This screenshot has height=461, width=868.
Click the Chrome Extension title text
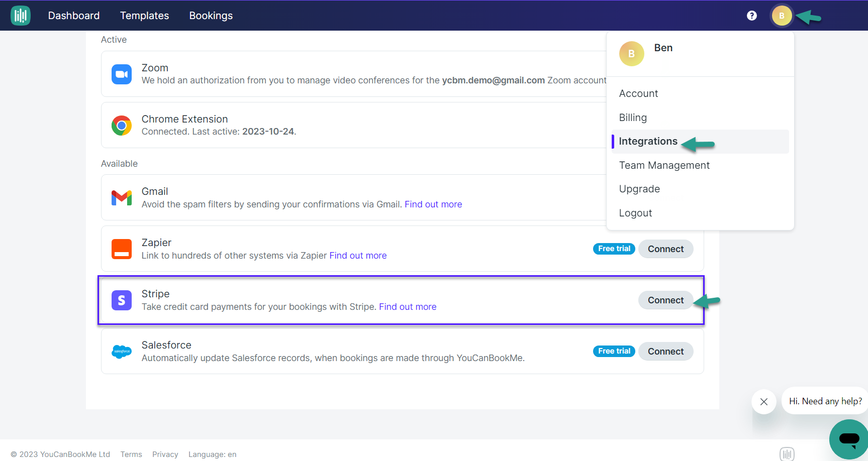click(184, 119)
